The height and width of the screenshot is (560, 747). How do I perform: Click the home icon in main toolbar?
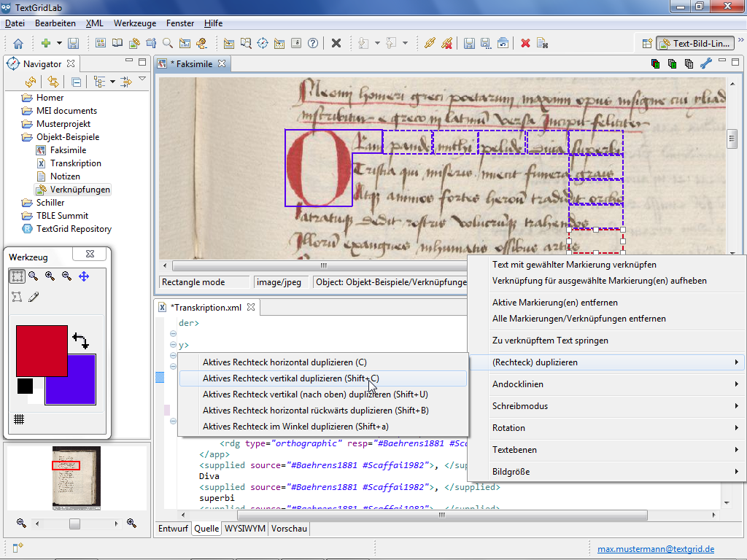pyautogui.click(x=18, y=43)
